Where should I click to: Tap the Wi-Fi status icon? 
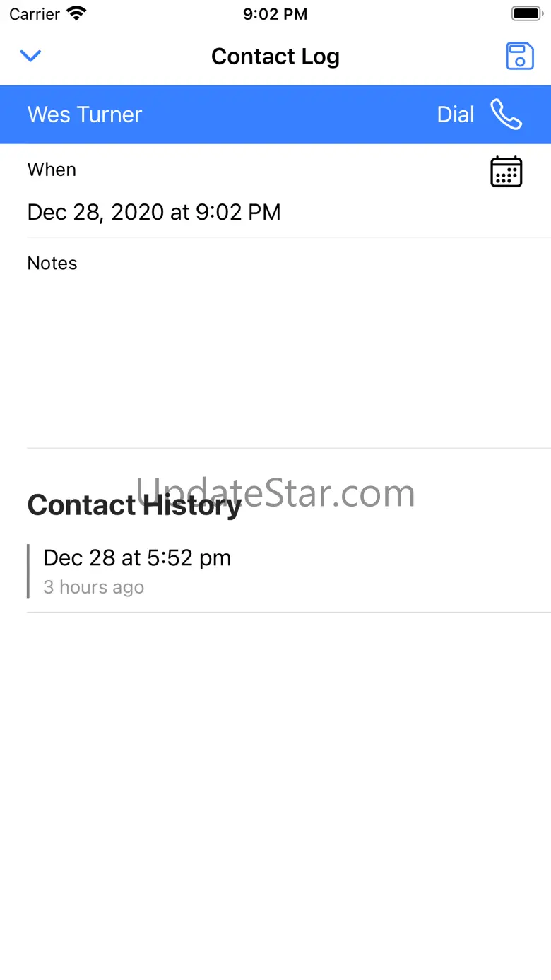point(76,13)
